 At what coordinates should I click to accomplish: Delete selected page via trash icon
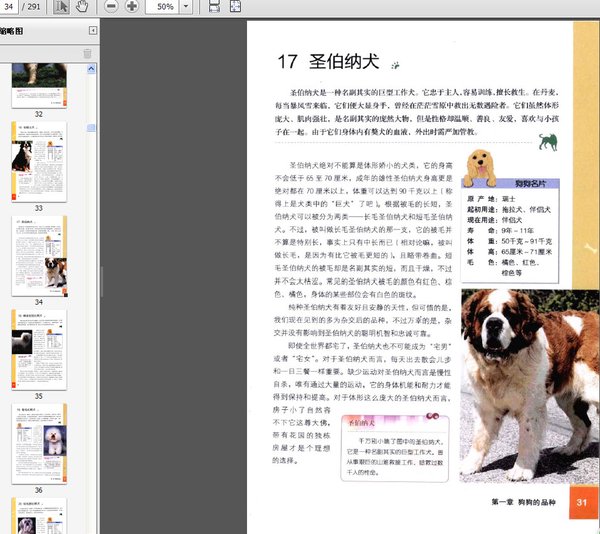[87, 52]
